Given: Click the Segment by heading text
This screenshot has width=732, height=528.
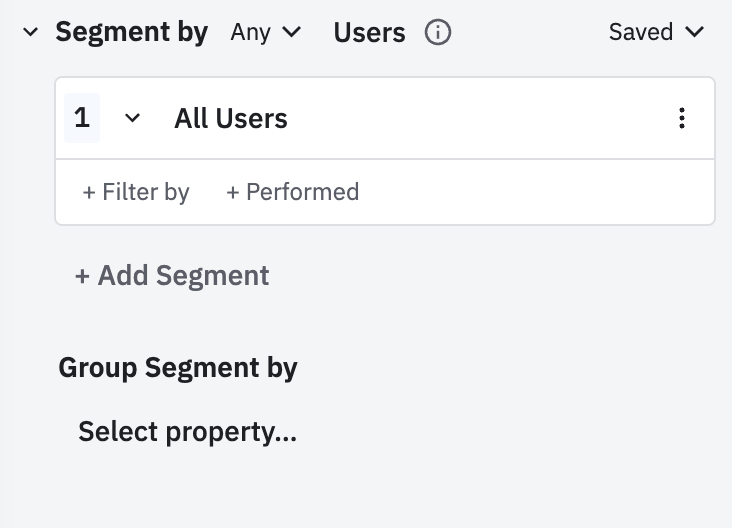Looking at the screenshot, I should tap(131, 32).
